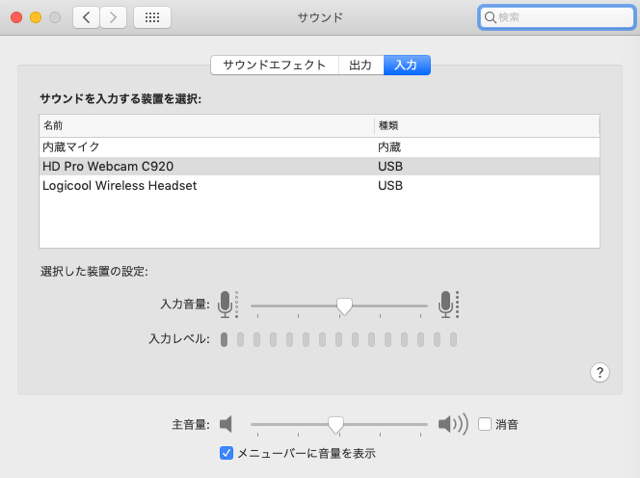Close the サウンド window with red button
The image size is (640, 478).
tap(16, 18)
